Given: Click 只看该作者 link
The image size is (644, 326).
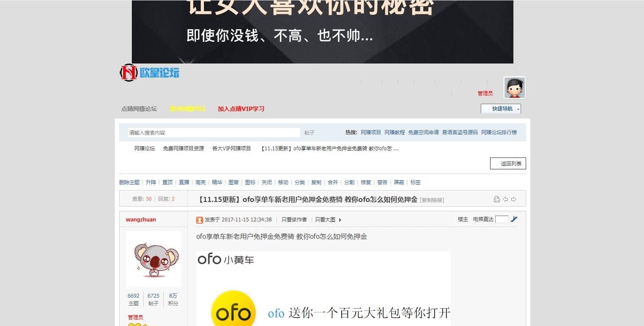Looking at the screenshot, I should pos(294,220).
